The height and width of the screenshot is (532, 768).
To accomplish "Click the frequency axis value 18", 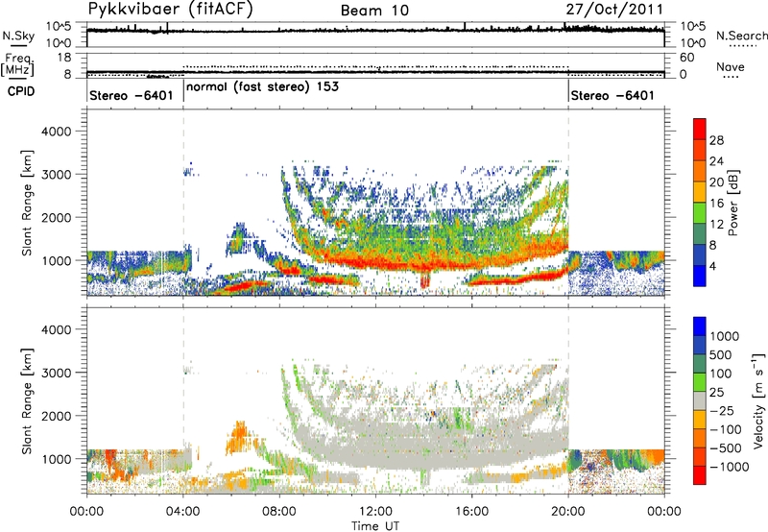I will coord(63,58).
